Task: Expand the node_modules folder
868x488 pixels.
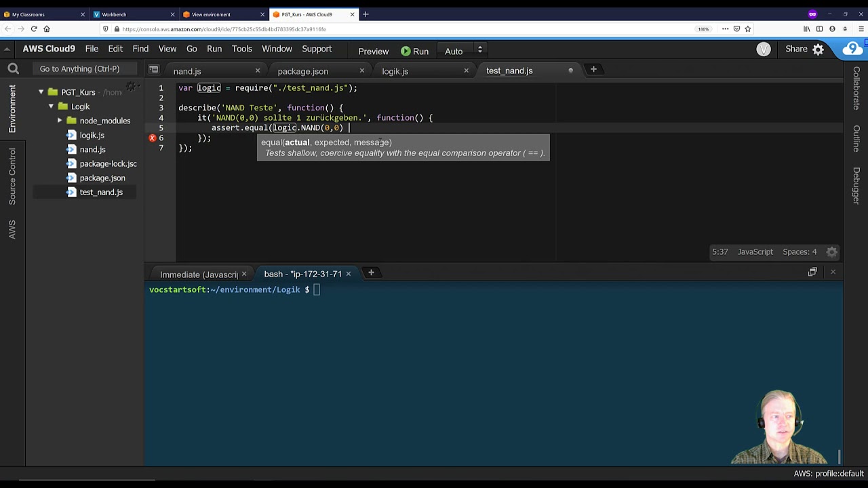Action: point(60,121)
